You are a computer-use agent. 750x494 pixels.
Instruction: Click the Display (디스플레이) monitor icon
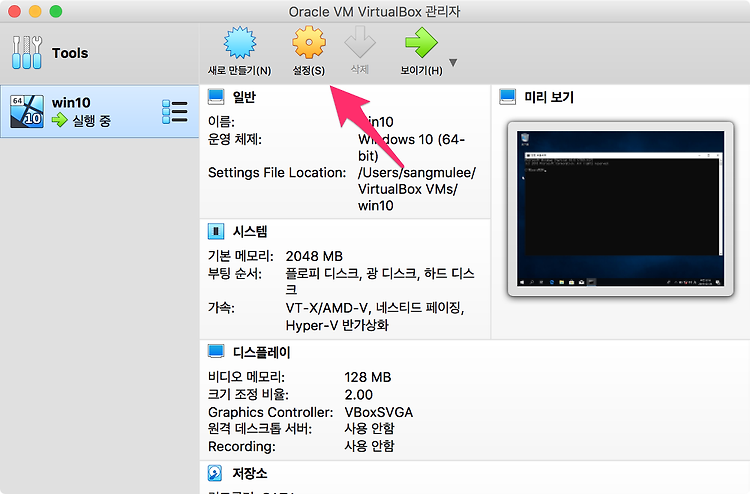pos(216,351)
